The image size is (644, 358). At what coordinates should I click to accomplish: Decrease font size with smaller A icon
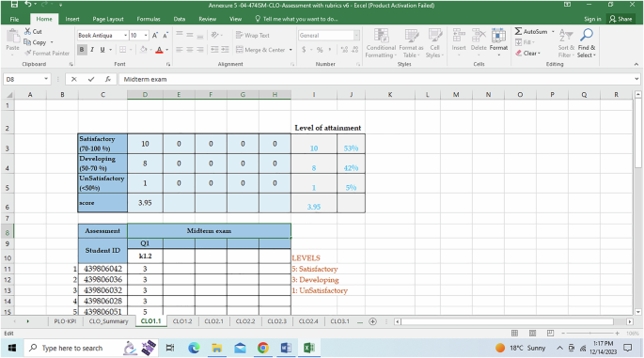point(165,36)
